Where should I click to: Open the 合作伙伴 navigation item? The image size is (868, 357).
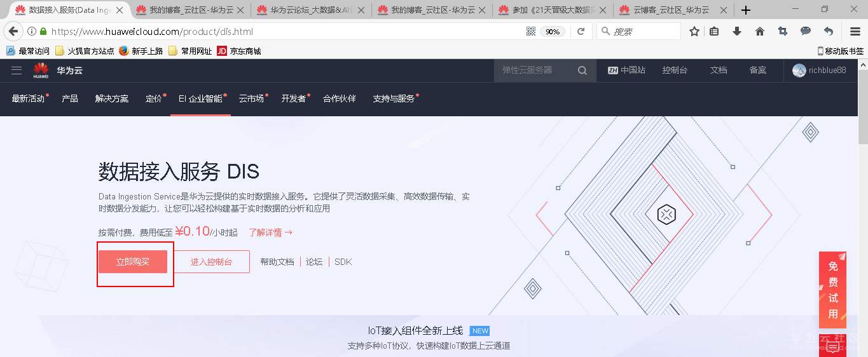click(x=340, y=98)
